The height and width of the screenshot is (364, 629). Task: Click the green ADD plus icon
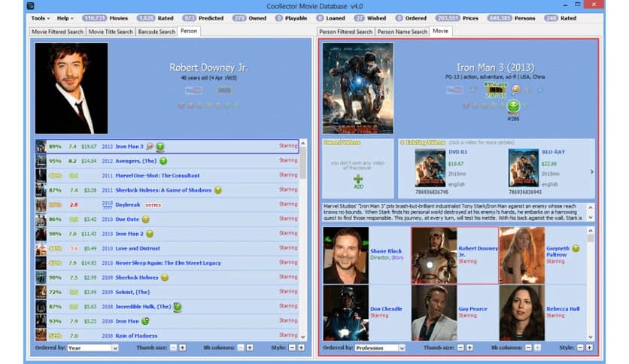tap(358, 179)
